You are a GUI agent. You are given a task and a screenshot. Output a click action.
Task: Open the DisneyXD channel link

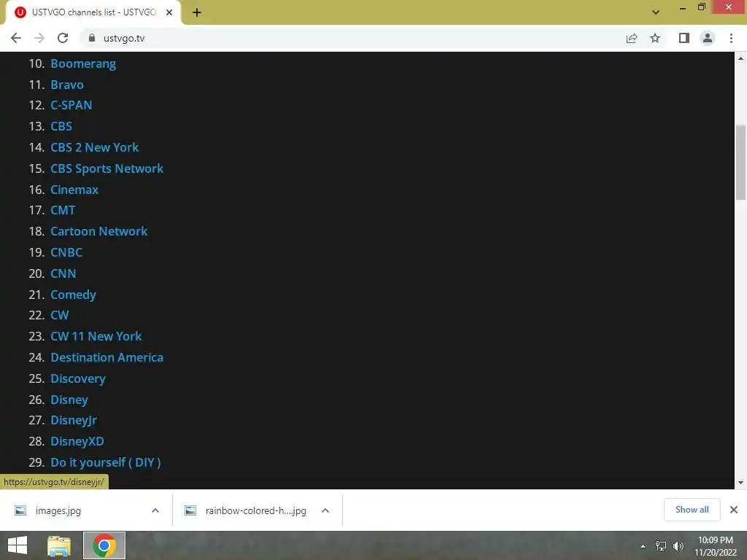[x=77, y=441]
